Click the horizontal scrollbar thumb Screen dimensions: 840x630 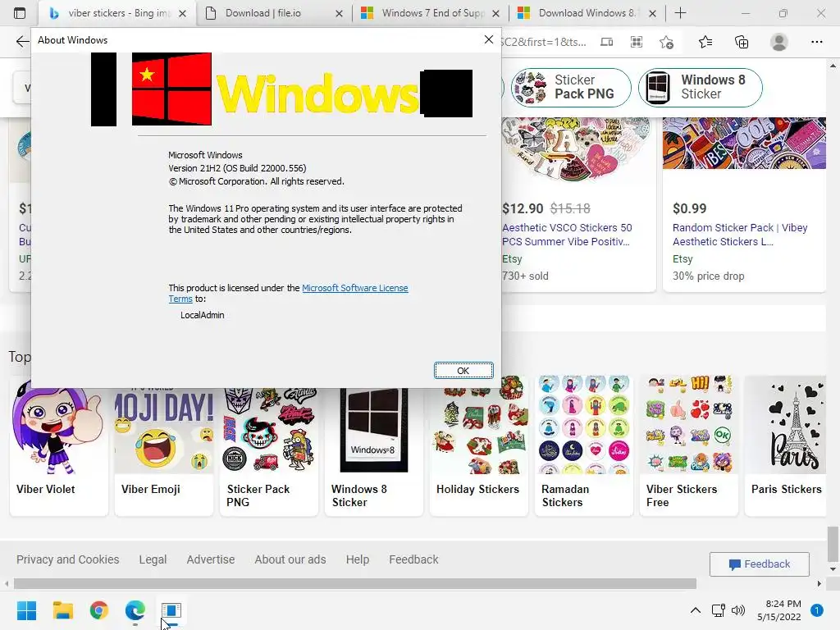355,583
